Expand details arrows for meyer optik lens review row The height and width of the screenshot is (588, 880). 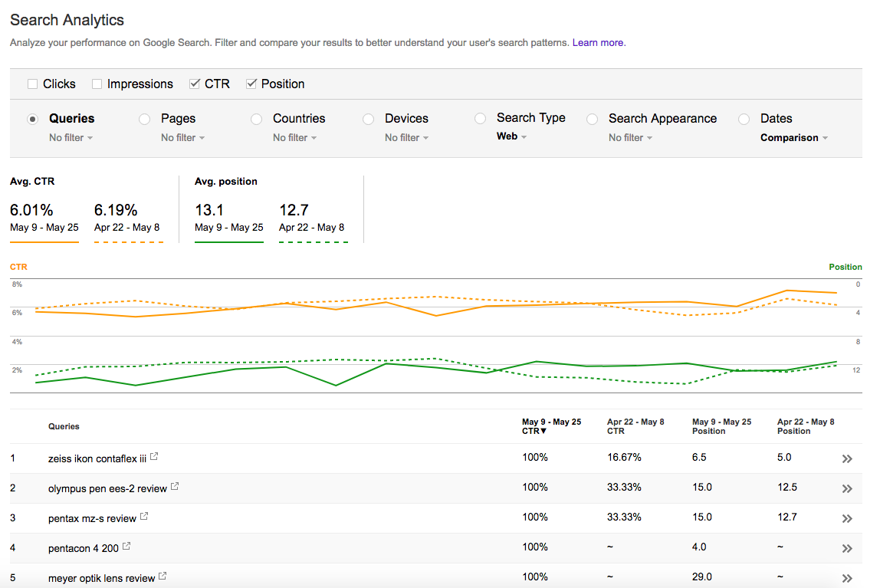(847, 578)
